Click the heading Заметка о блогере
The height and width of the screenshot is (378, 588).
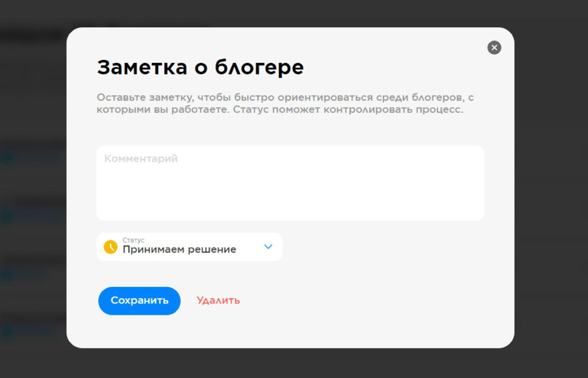(x=200, y=67)
